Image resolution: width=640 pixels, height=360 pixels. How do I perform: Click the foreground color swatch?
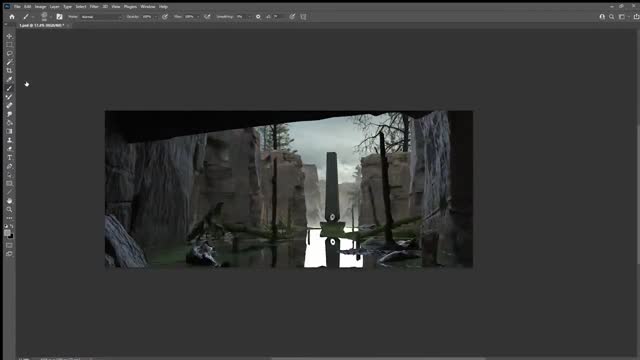pyautogui.click(x=7, y=233)
